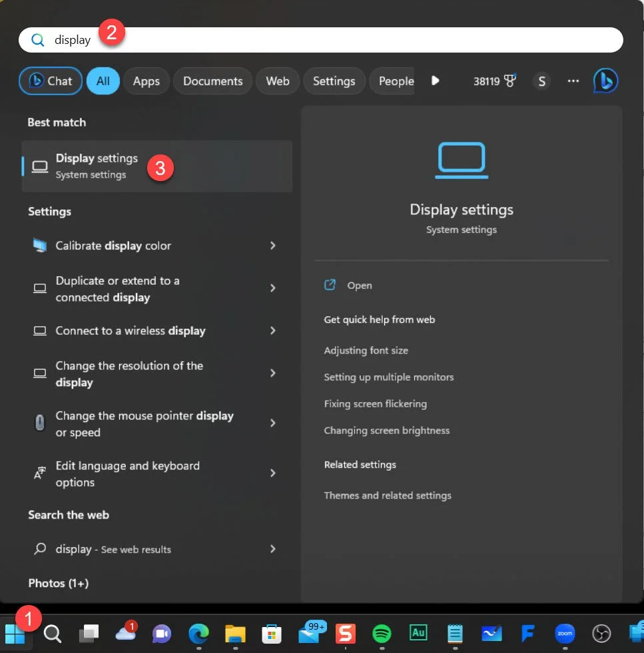The width and height of the screenshot is (644, 653).
Task: Click the S account profile icon
Action: (x=541, y=81)
